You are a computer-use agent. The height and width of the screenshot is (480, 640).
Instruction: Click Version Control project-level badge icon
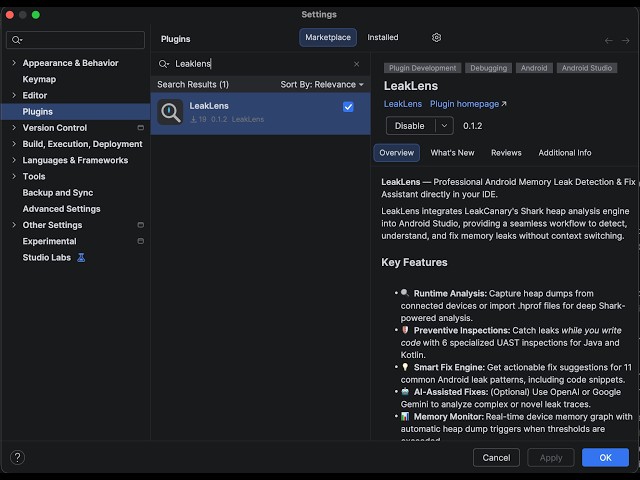point(140,128)
